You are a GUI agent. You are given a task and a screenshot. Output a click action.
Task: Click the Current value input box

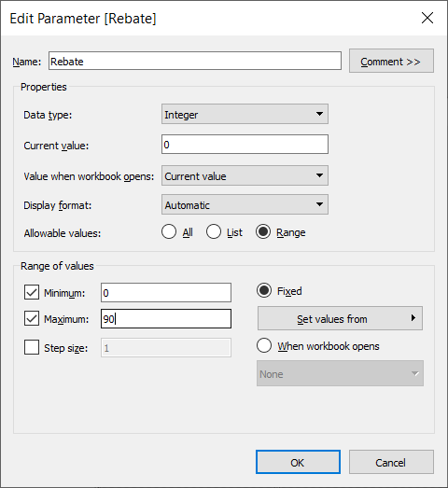(245, 145)
